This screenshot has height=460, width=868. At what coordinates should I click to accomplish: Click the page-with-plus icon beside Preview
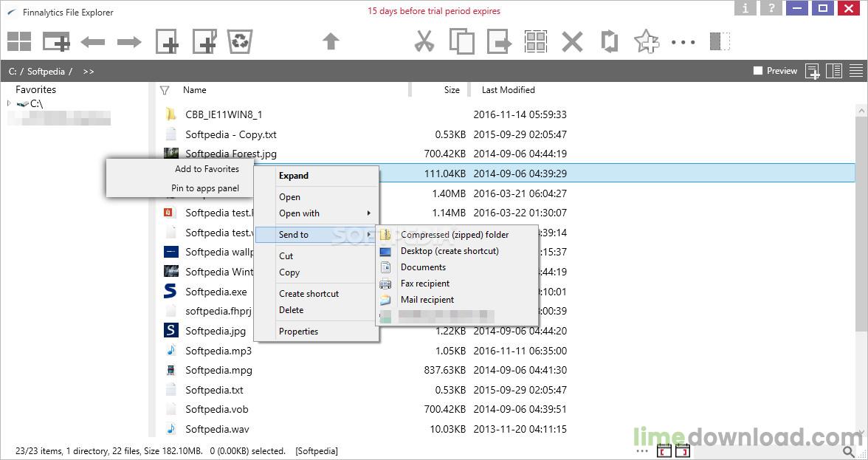812,72
